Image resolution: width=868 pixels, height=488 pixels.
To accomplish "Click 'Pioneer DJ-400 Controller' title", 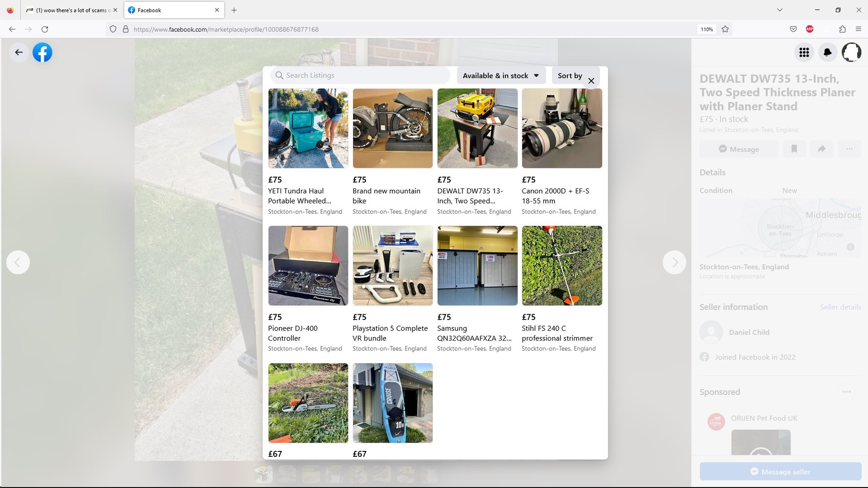I will pyautogui.click(x=292, y=333).
